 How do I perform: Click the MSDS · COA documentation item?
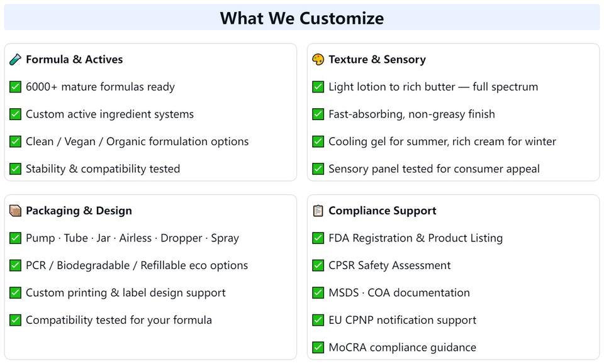(399, 293)
